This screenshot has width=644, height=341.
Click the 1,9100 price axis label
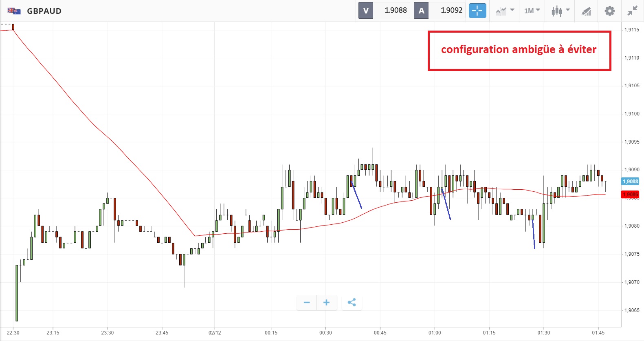pyautogui.click(x=632, y=114)
